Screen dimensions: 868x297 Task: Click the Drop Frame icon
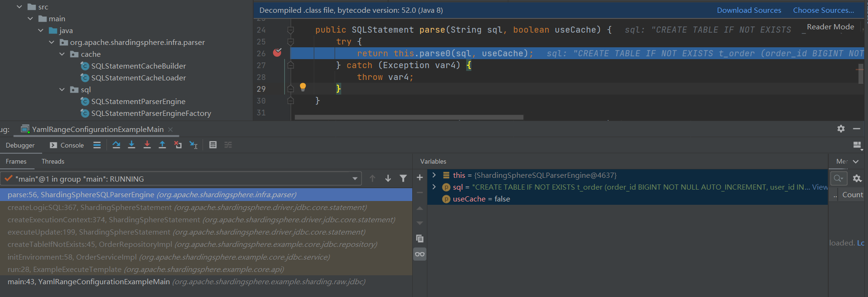(x=178, y=145)
